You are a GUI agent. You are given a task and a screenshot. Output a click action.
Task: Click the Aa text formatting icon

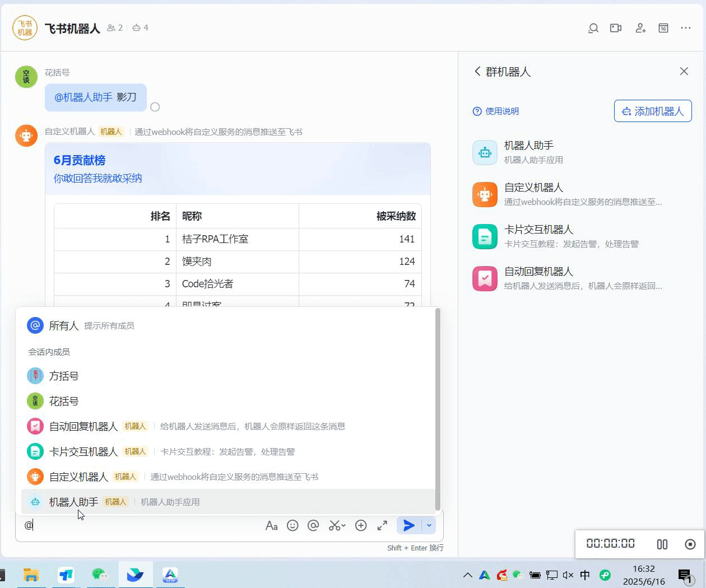(271, 525)
